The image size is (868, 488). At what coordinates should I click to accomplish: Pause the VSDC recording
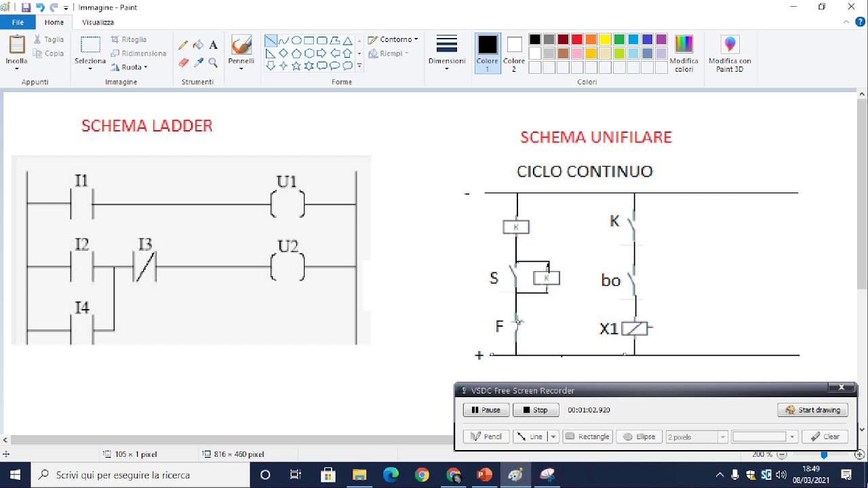(486, 410)
